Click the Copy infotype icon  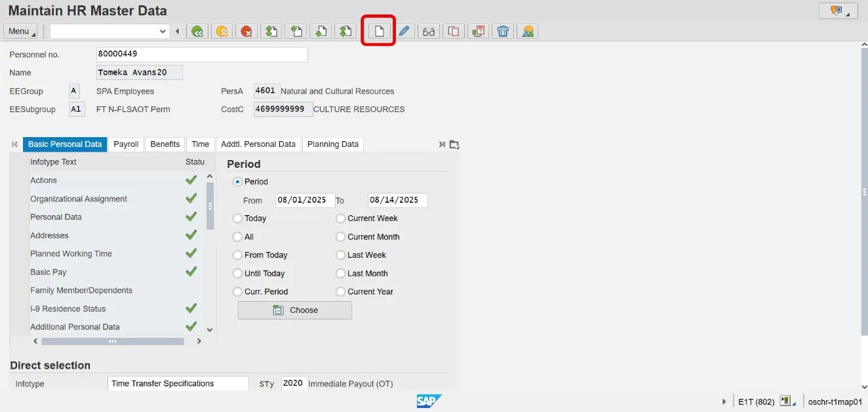[454, 31]
